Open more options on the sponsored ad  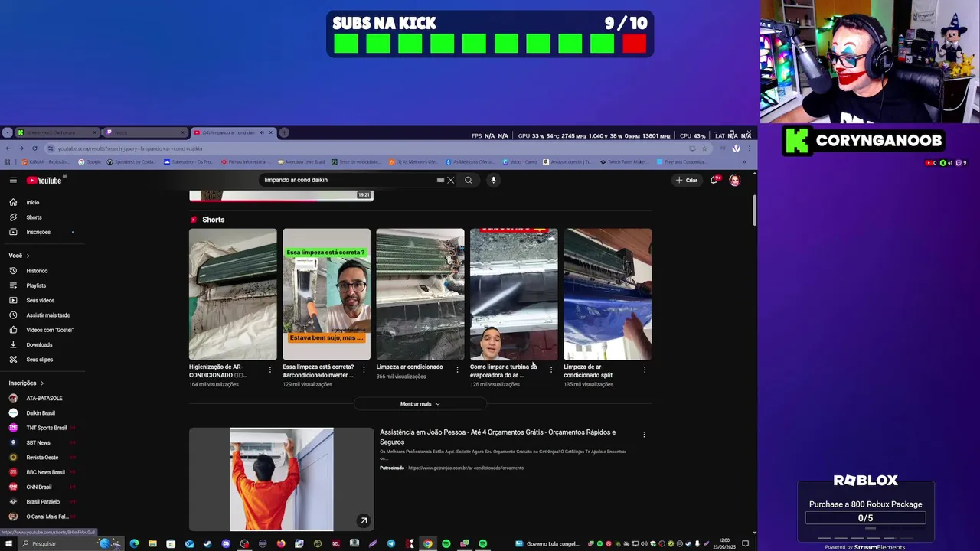click(644, 435)
